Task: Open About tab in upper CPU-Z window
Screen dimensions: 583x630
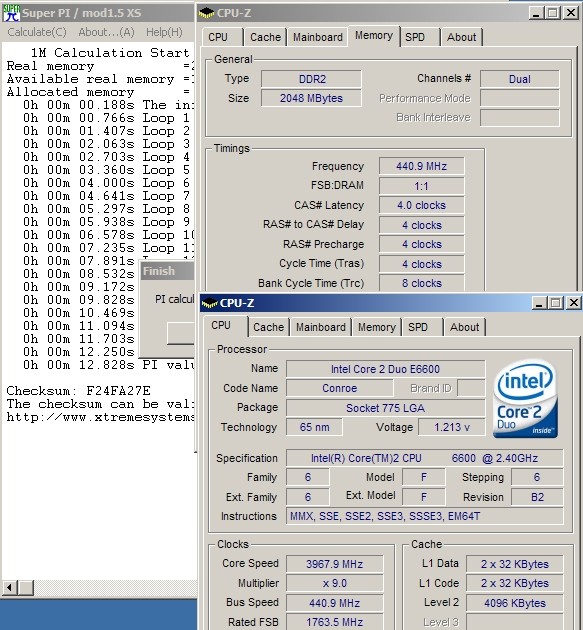Action: (462, 37)
